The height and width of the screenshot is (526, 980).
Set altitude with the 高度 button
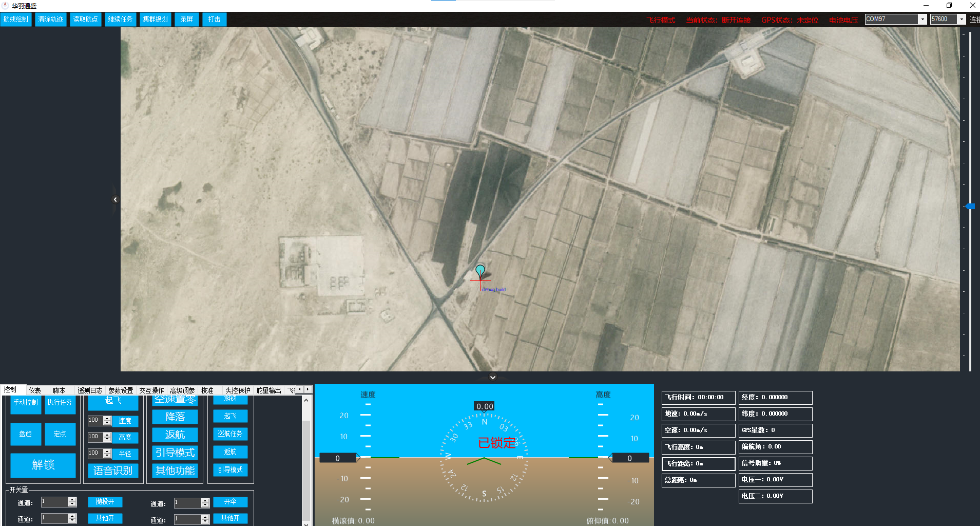tap(125, 437)
